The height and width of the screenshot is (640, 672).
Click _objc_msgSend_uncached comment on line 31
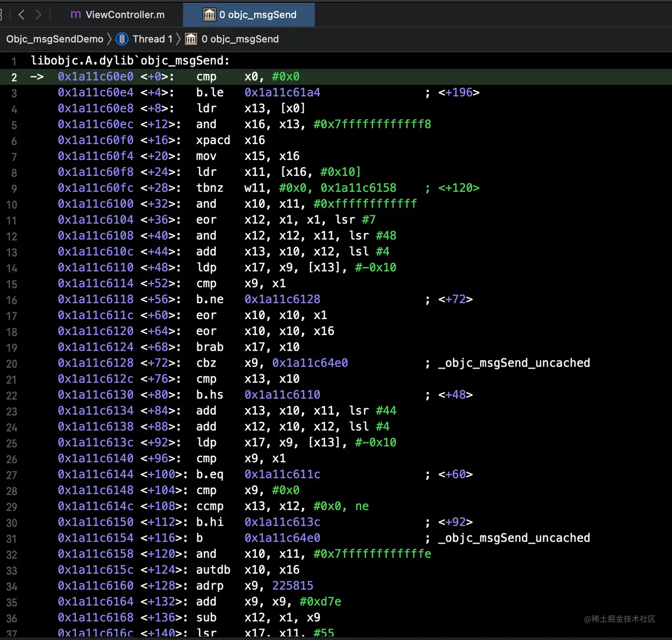click(x=514, y=538)
